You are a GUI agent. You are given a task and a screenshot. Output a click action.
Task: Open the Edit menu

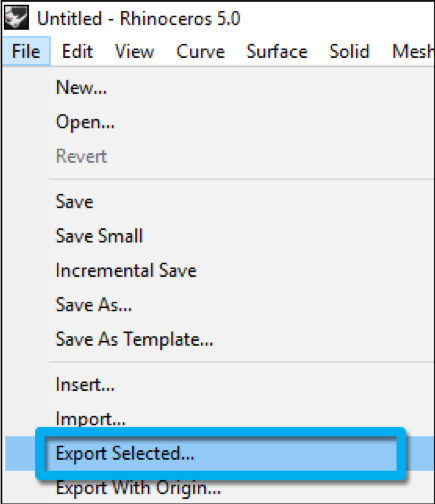pos(77,51)
